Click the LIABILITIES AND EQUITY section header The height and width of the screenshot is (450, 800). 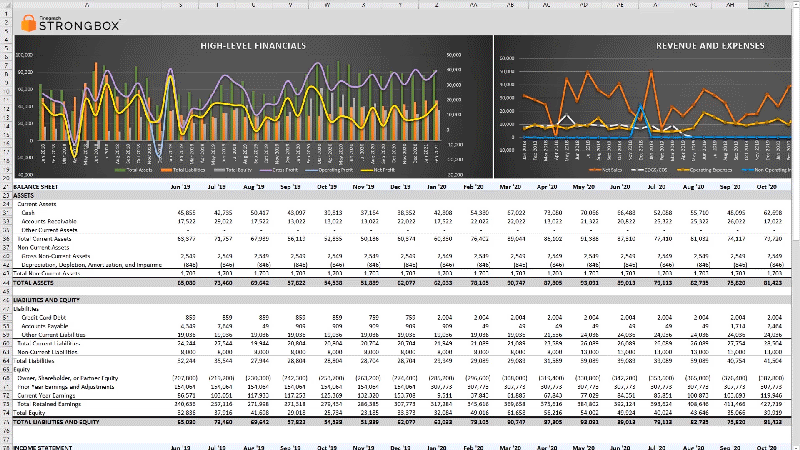(48, 300)
